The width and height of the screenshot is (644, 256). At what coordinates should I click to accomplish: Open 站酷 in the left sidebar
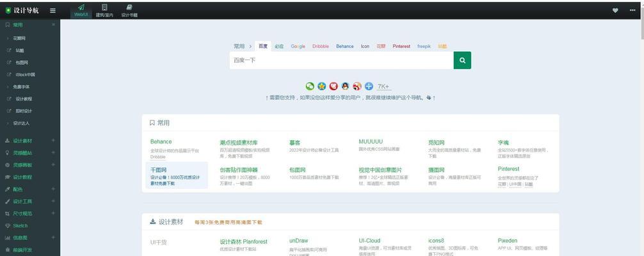[x=20, y=51]
